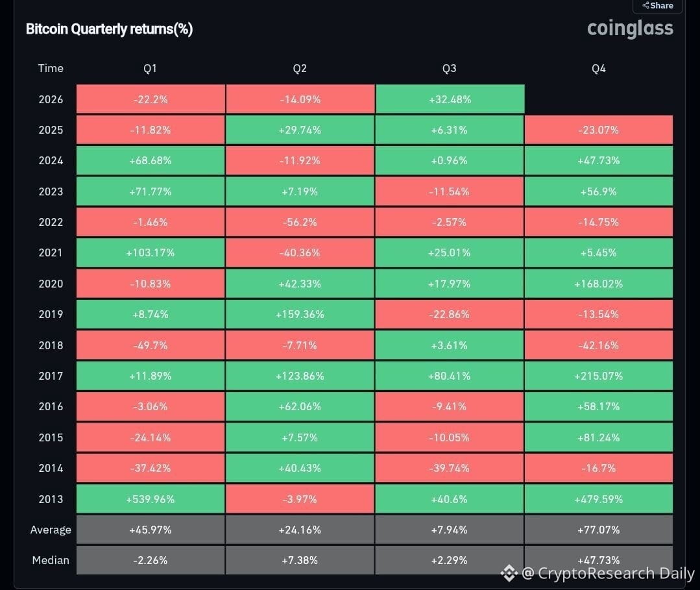
Task: Click the Time column header
Action: (x=51, y=68)
